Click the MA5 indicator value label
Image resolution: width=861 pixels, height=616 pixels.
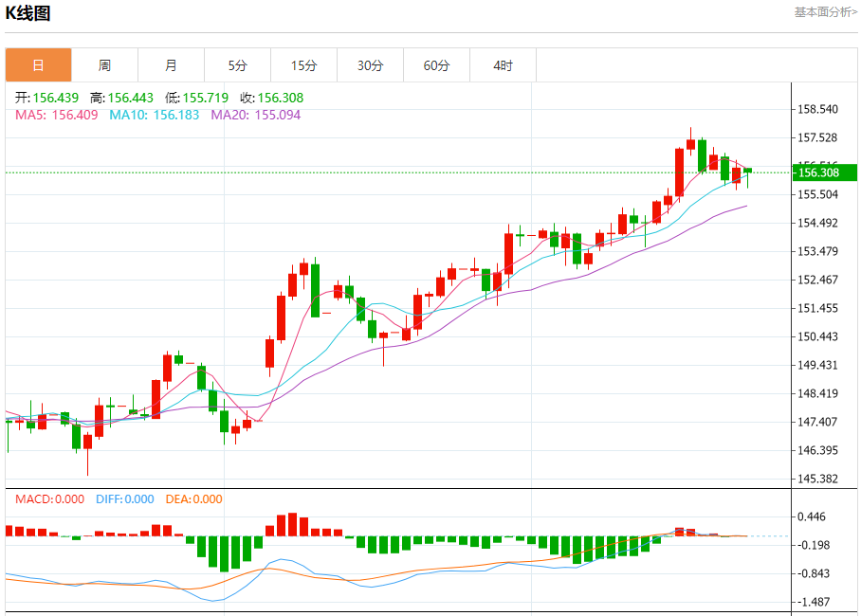tap(56, 115)
